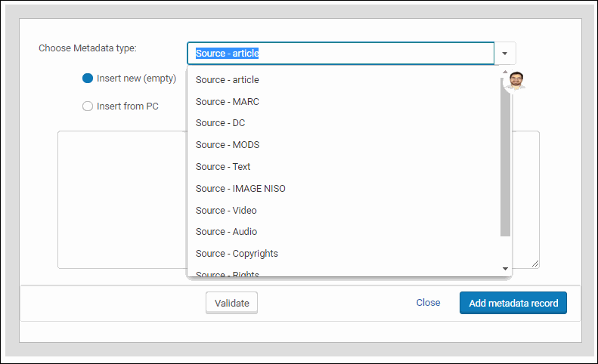Collapse the Metadata type dropdown arrow
This screenshot has height=364, width=598.
(x=505, y=54)
